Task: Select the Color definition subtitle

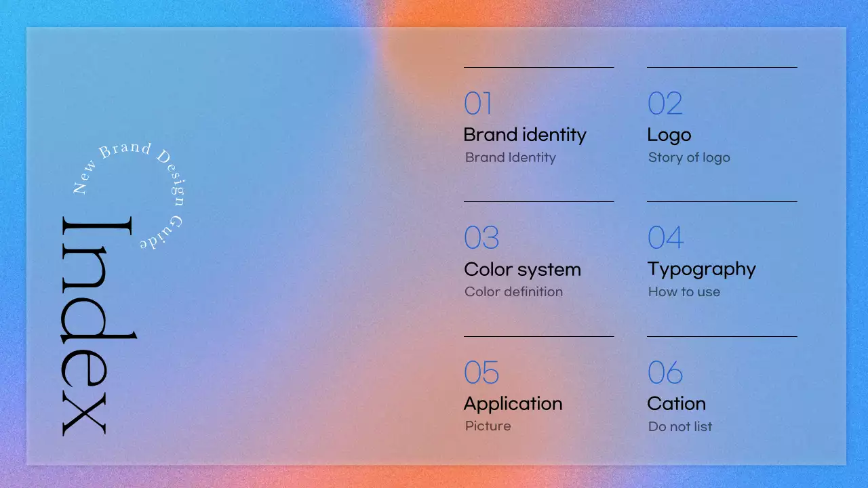Action: [513, 291]
